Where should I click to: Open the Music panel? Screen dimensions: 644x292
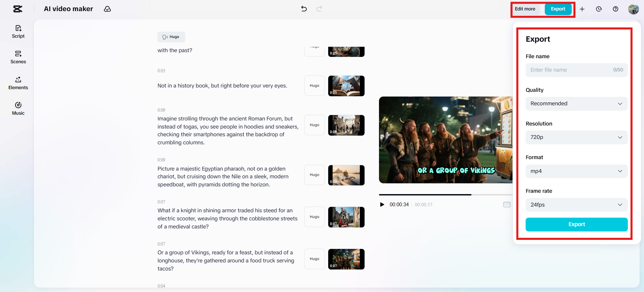[18, 109]
